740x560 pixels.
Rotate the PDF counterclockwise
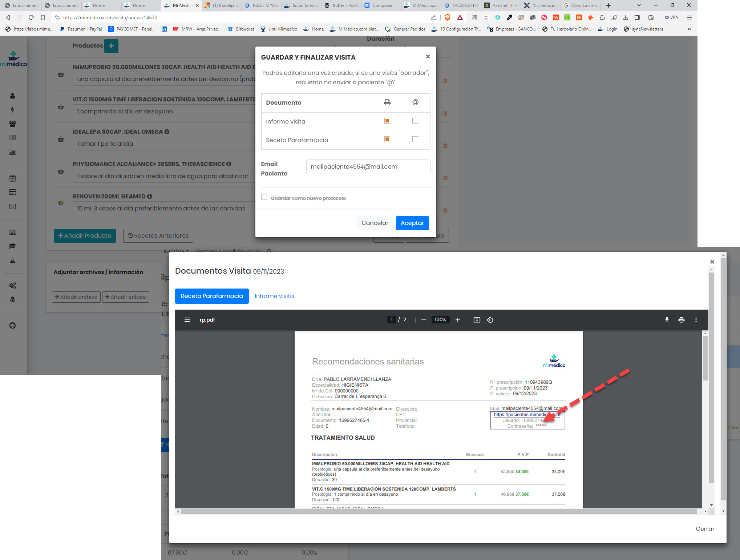pyautogui.click(x=490, y=320)
